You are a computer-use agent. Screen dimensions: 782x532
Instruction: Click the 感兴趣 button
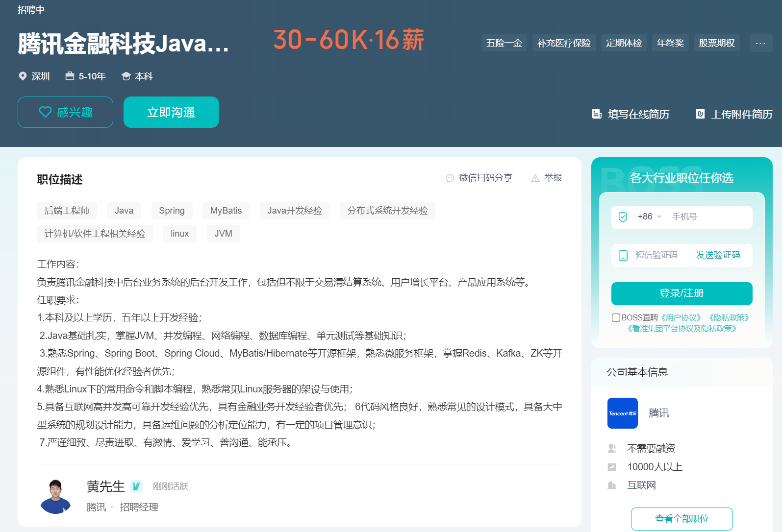tap(65, 112)
